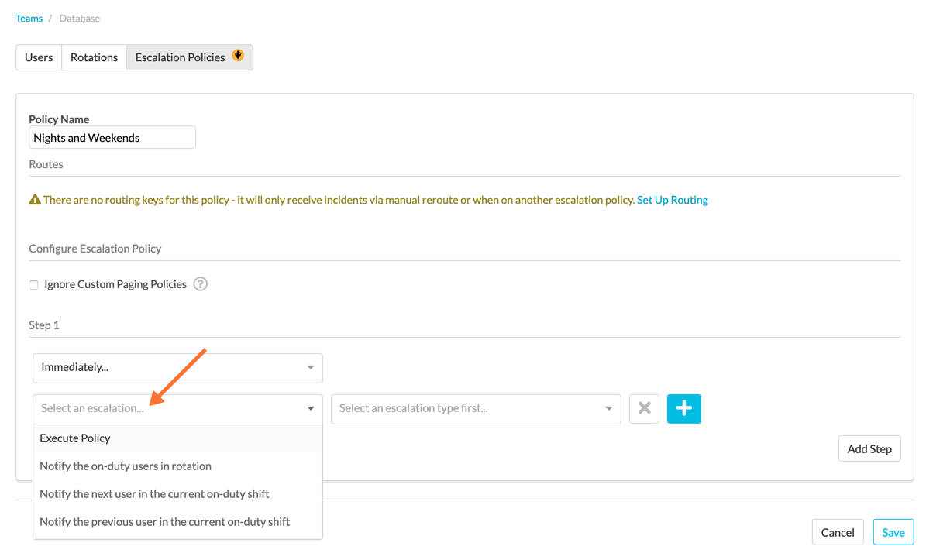926x560 pixels.
Task: Choose Notify the next user in current shift
Action: click(154, 493)
